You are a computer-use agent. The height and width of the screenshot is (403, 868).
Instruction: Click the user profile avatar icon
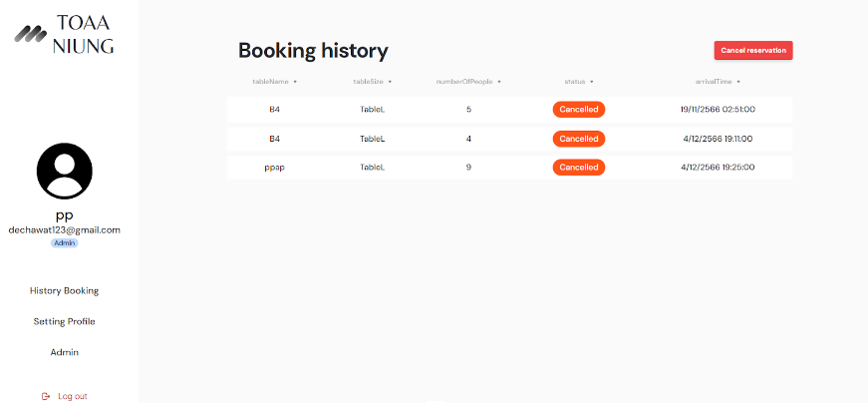coord(64,171)
